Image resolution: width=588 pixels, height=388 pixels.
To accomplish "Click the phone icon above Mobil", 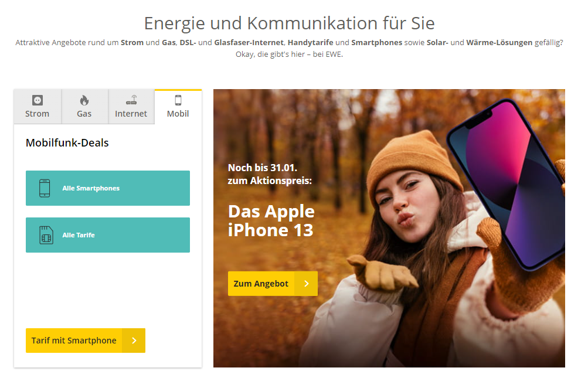I will pyautogui.click(x=178, y=100).
